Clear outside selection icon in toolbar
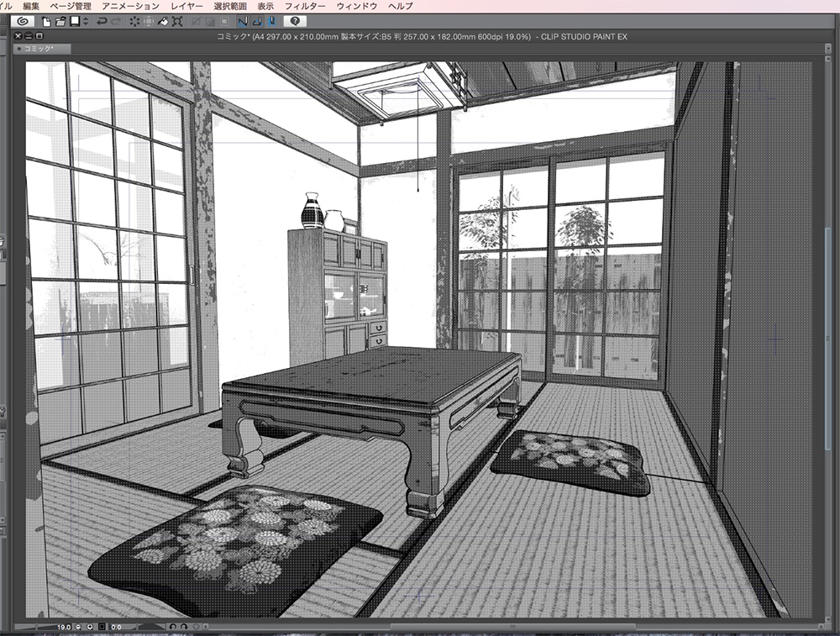 pyautogui.click(x=149, y=22)
